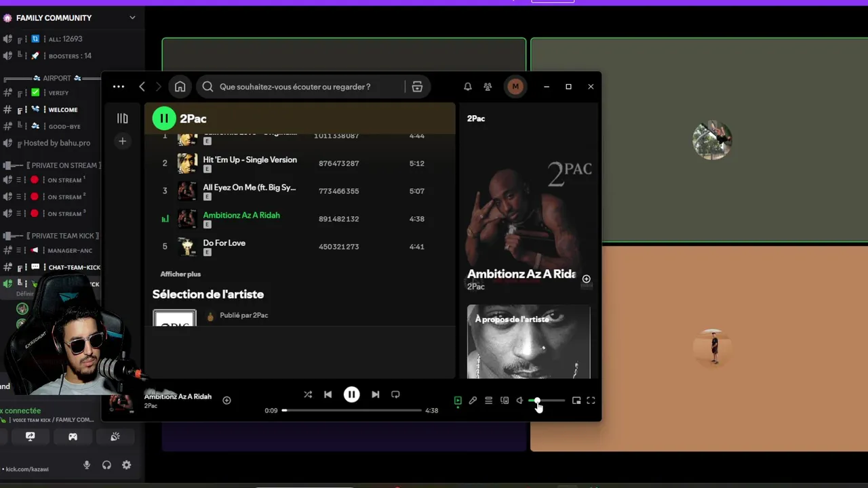Adjust the Spotify volume slider
The height and width of the screenshot is (488, 868).
pyautogui.click(x=547, y=401)
